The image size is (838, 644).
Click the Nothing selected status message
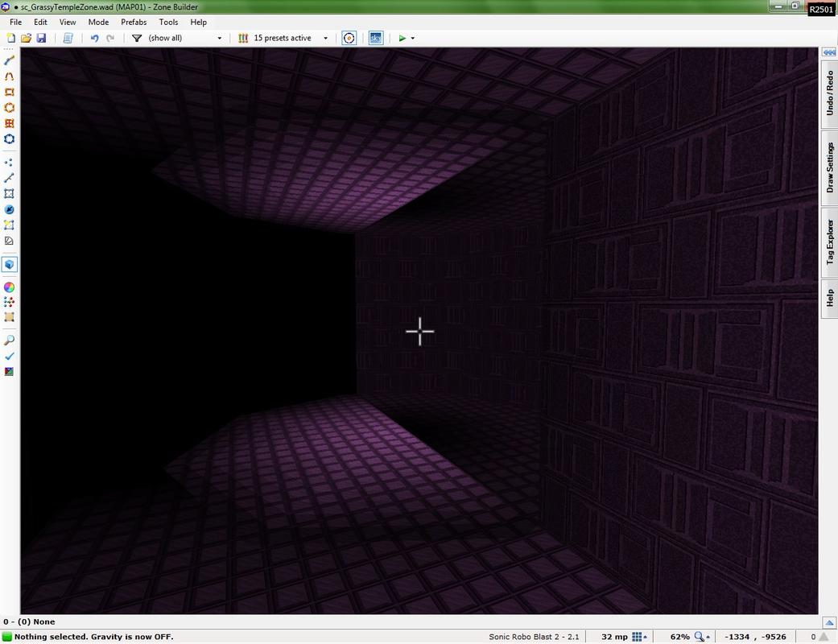[x=93, y=637]
